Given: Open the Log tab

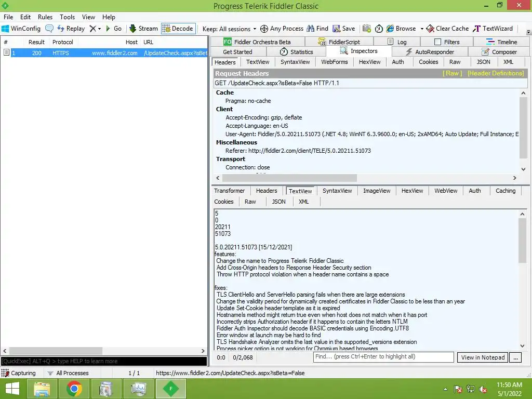Looking at the screenshot, I should click(397, 42).
